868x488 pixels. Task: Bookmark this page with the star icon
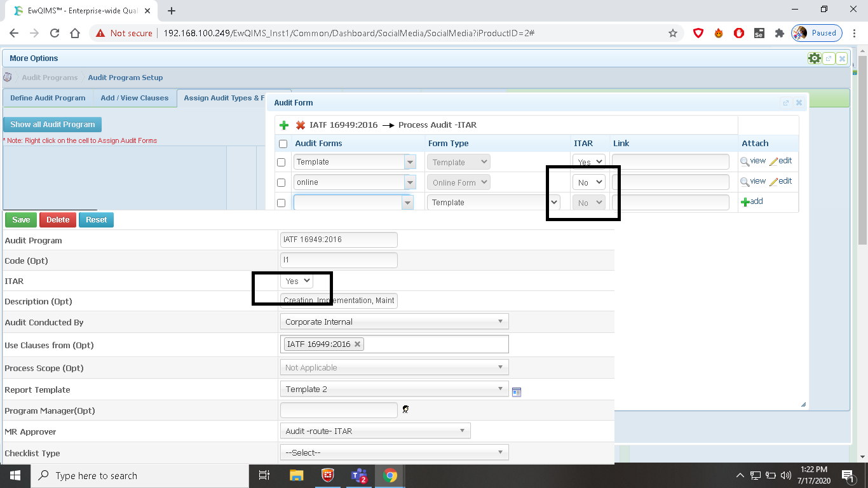point(673,33)
